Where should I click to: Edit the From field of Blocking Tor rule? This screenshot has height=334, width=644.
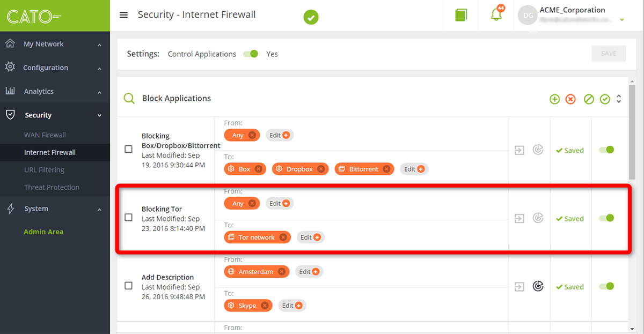[280, 203]
